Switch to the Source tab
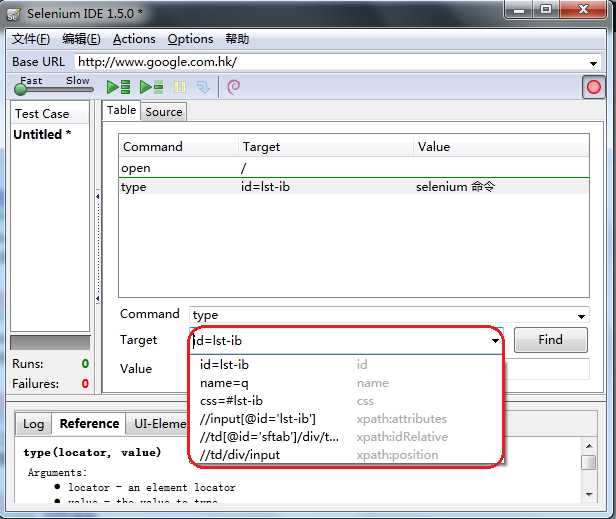The height and width of the screenshot is (519, 616). (x=164, y=112)
